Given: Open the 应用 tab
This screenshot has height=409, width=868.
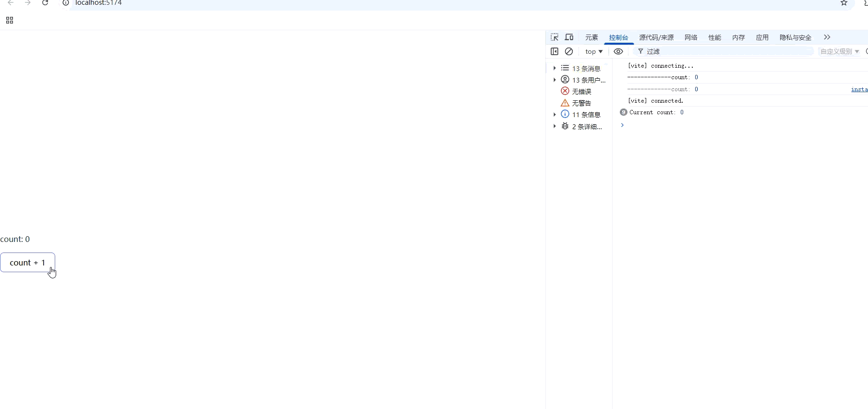Looking at the screenshot, I should tap(762, 37).
